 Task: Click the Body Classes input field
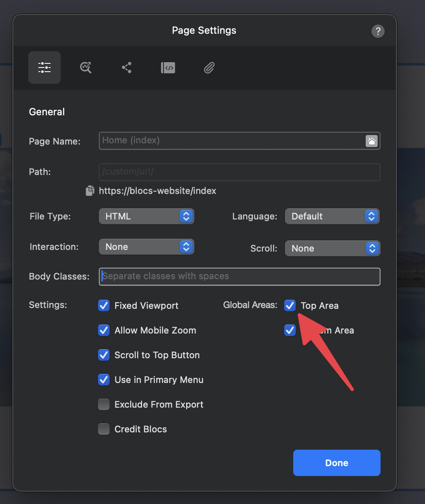[x=239, y=276]
